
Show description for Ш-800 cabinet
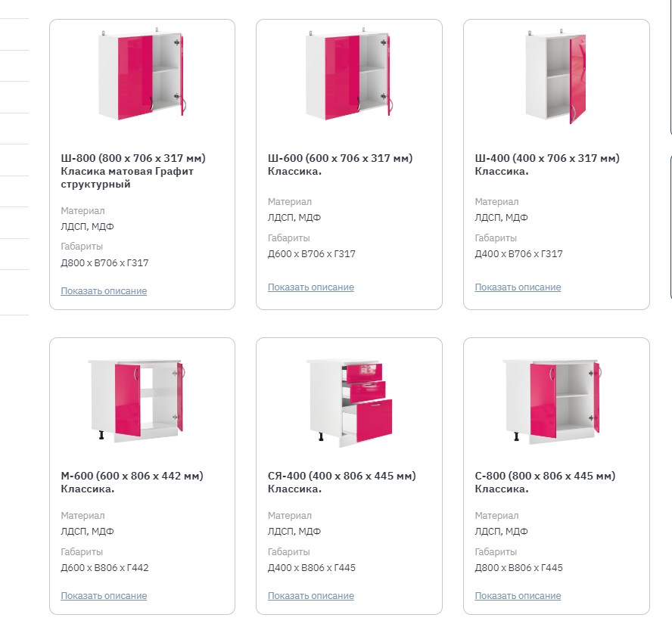104,291
